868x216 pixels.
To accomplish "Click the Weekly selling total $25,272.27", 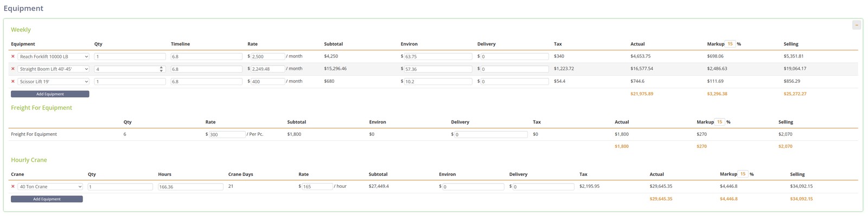I will click(x=795, y=94).
